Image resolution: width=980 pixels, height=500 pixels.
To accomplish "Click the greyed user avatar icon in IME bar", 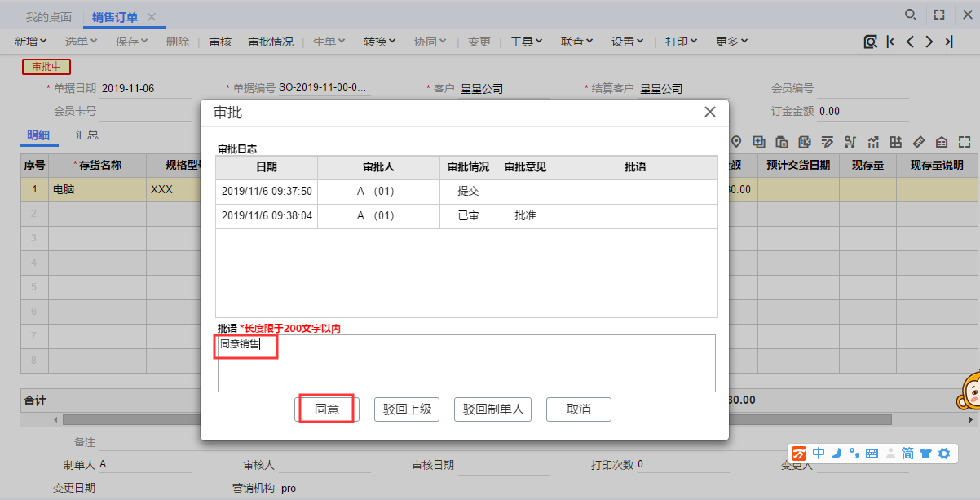I will point(890,454).
